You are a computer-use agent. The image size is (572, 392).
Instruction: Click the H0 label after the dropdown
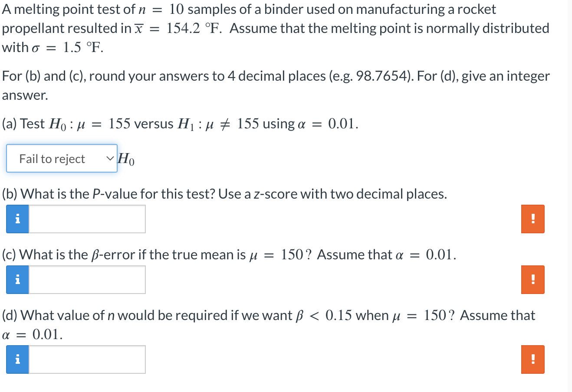pyautogui.click(x=126, y=160)
